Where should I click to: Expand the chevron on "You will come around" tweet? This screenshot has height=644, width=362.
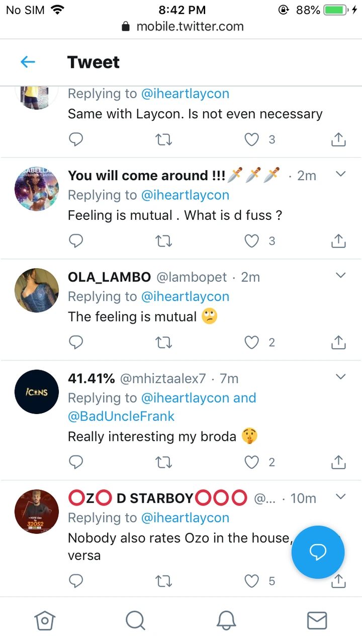[x=340, y=174]
